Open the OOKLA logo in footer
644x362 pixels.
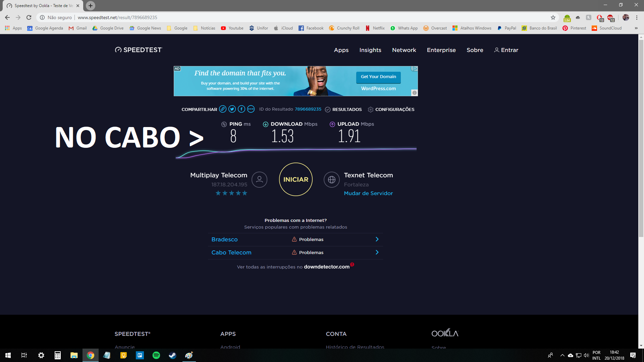coord(445,333)
